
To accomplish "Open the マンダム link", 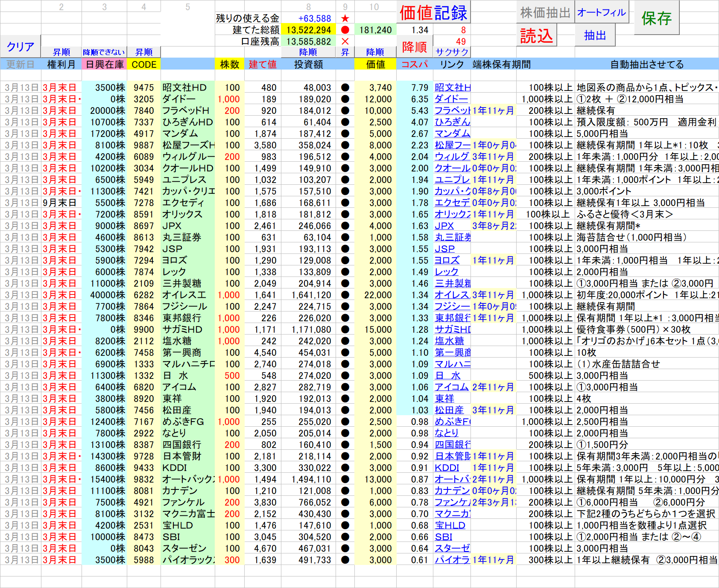I will (453, 134).
